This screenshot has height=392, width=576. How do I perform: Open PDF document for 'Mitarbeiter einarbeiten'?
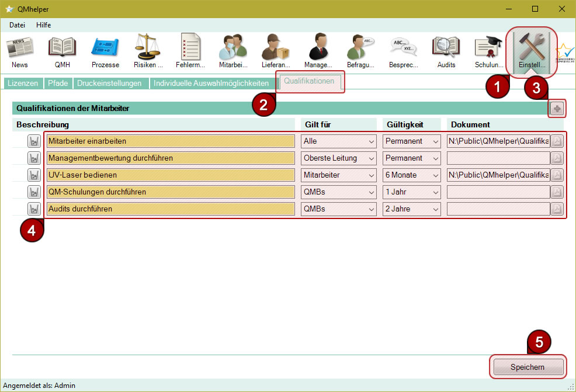click(x=557, y=141)
